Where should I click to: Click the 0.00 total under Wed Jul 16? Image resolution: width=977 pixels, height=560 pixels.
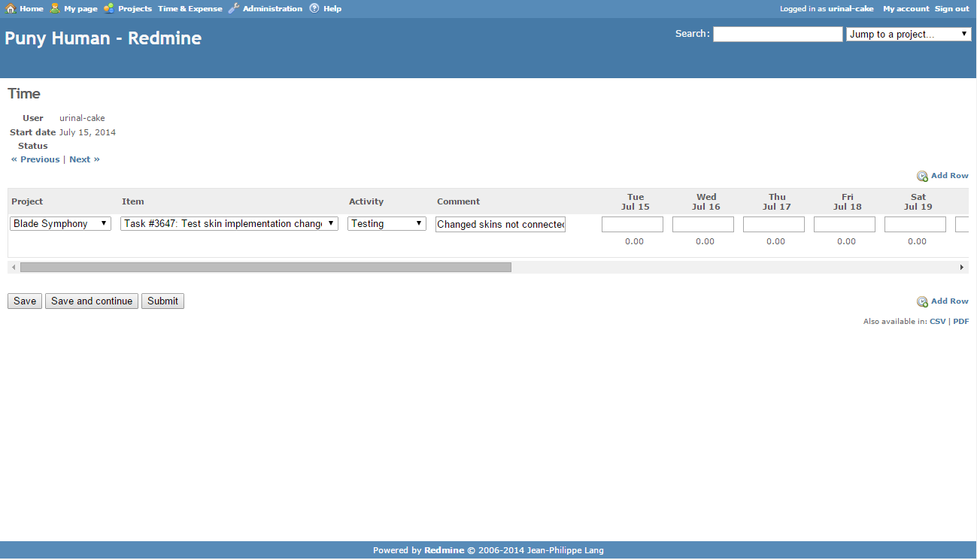705,241
